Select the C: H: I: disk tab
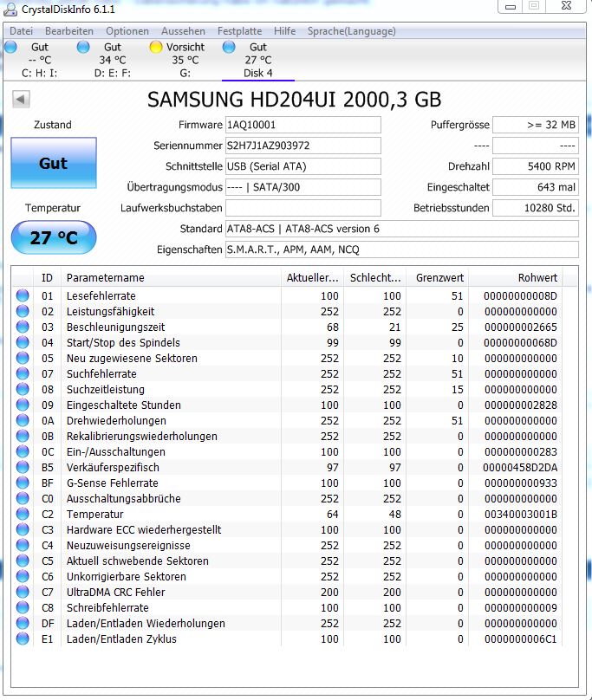Image resolution: width=592 pixels, height=700 pixels. [x=39, y=60]
